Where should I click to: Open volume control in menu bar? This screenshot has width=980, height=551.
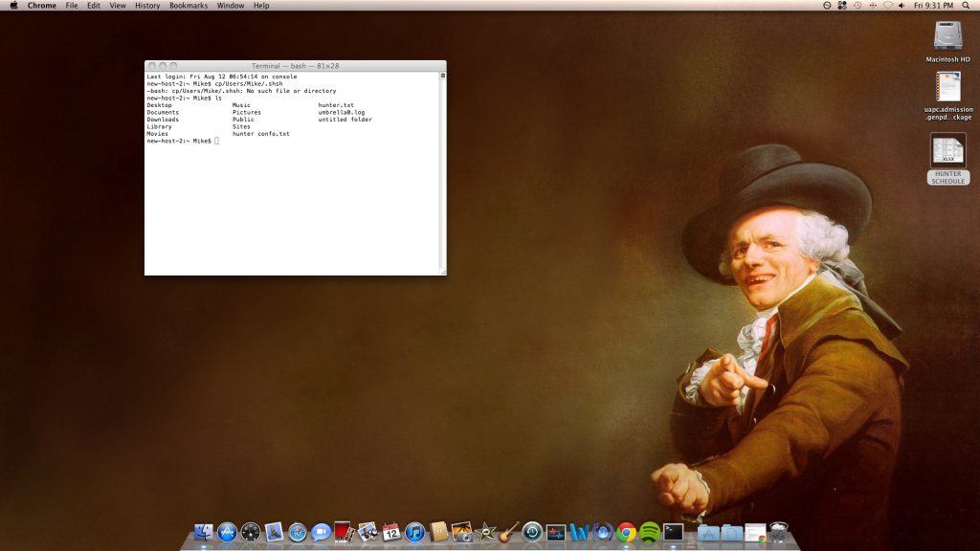902,6
